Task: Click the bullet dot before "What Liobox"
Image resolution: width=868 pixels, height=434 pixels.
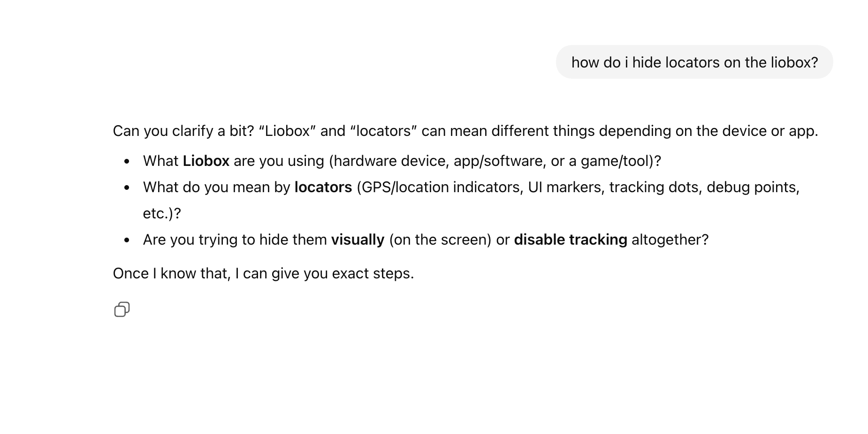Action: (x=127, y=162)
